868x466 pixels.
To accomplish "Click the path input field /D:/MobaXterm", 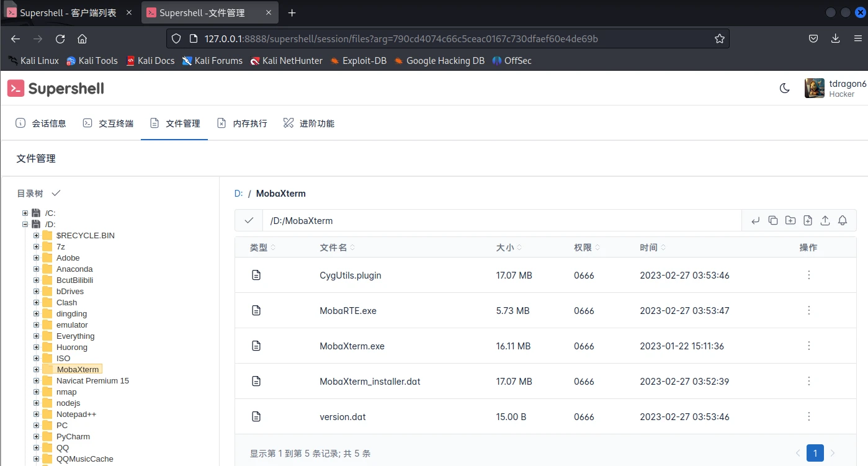I will (x=502, y=220).
